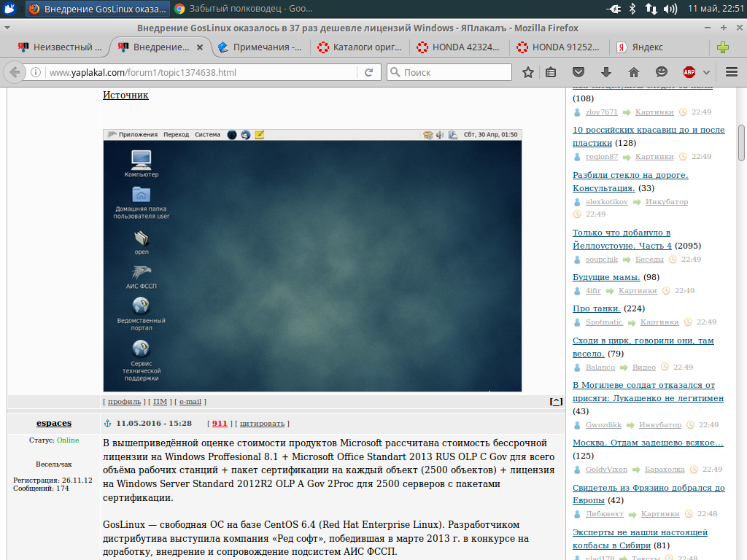Jump to top with [^] icon

[556, 402]
